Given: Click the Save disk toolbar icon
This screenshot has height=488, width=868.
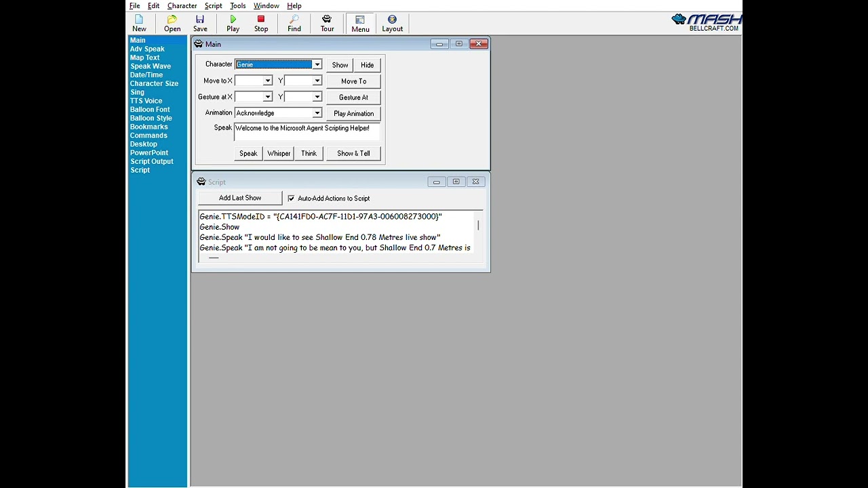Looking at the screenshot, I should 200,24.
